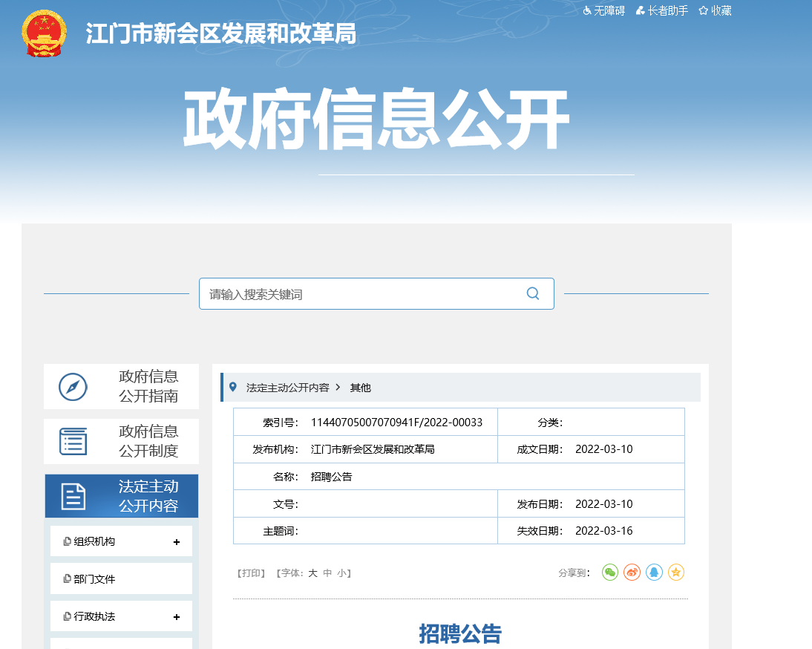812x649 pixels.
Task: Click the 打印 print link
Action: [x=251, y=573]
